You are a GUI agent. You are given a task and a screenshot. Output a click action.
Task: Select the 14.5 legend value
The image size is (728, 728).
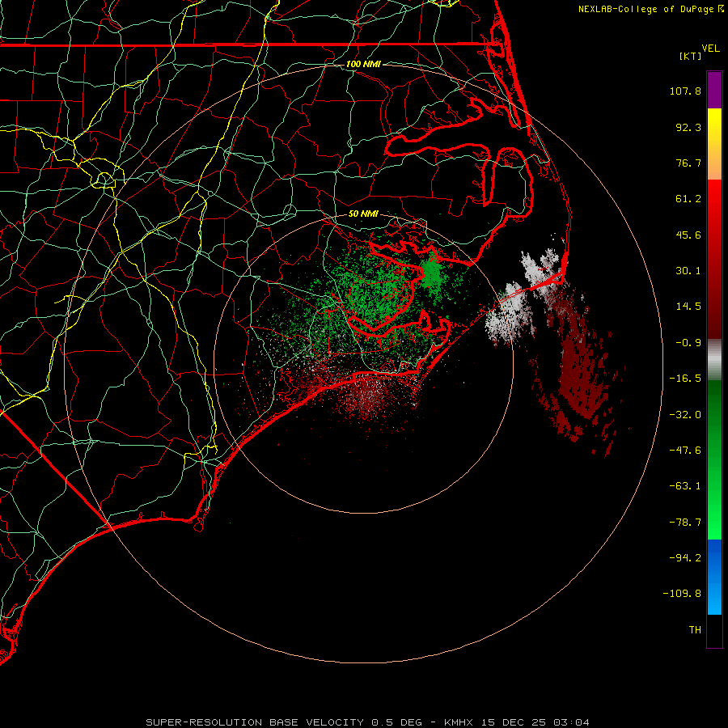click(688, 307)
